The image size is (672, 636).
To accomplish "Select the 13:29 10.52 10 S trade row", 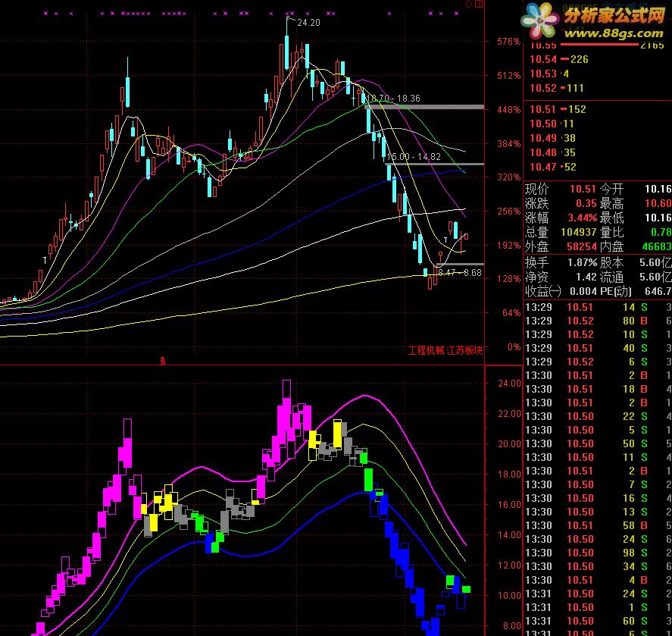I will click(598, 334).
